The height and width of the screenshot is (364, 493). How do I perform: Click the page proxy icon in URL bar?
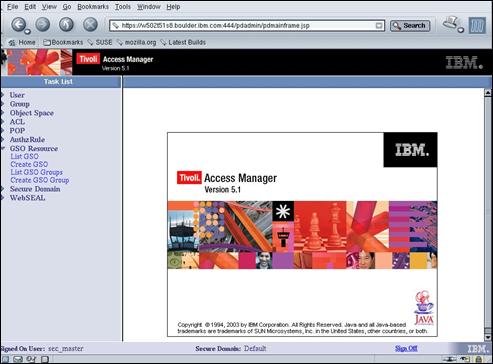(115, 26)
